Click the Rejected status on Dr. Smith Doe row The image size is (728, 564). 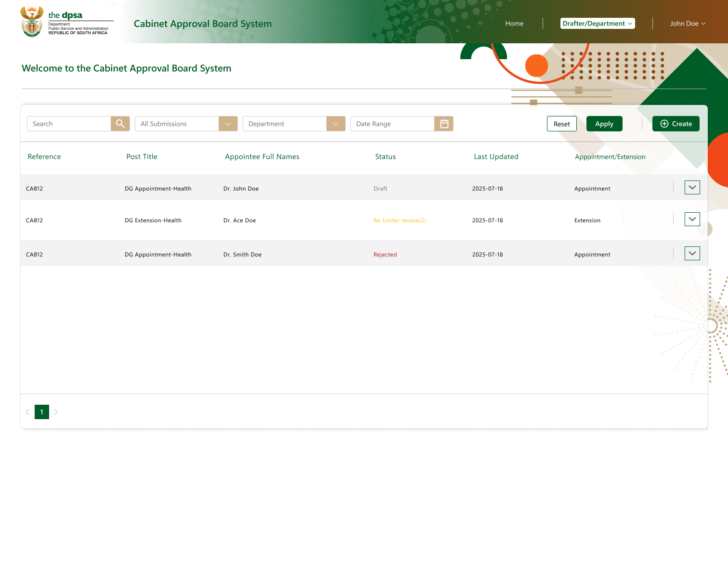coord(385,254)
